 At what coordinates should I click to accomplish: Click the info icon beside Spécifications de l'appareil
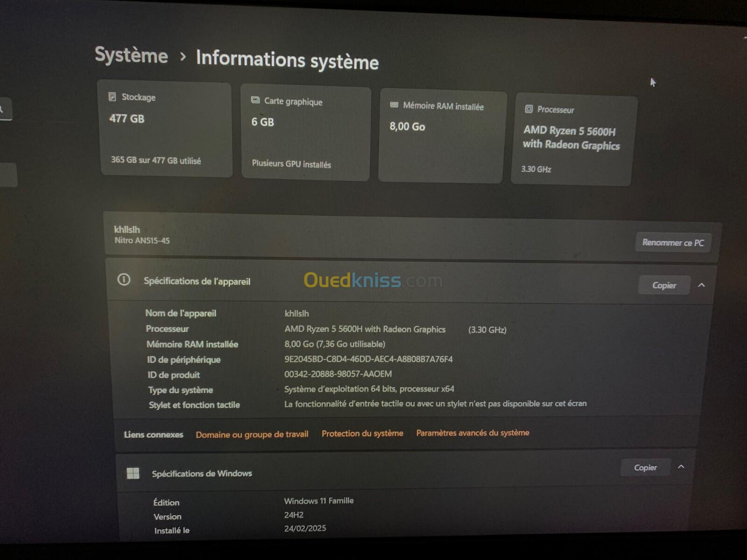(124, 280)
